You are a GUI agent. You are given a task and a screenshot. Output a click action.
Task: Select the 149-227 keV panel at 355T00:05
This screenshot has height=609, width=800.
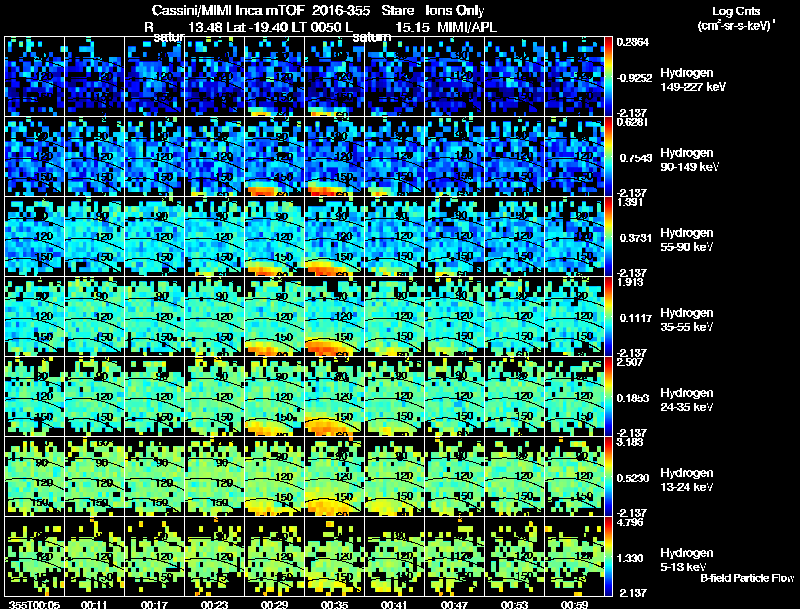coord(35,77)
